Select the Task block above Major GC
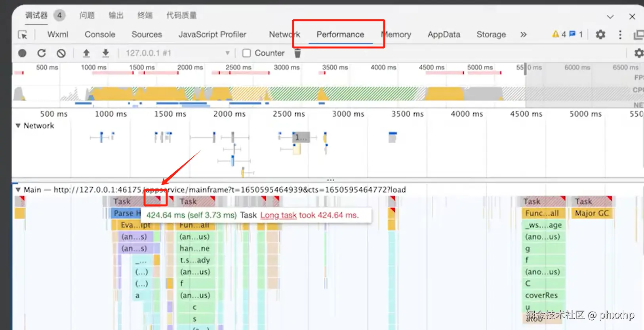Viewport: 644px width, 330px height. (591, 201)
